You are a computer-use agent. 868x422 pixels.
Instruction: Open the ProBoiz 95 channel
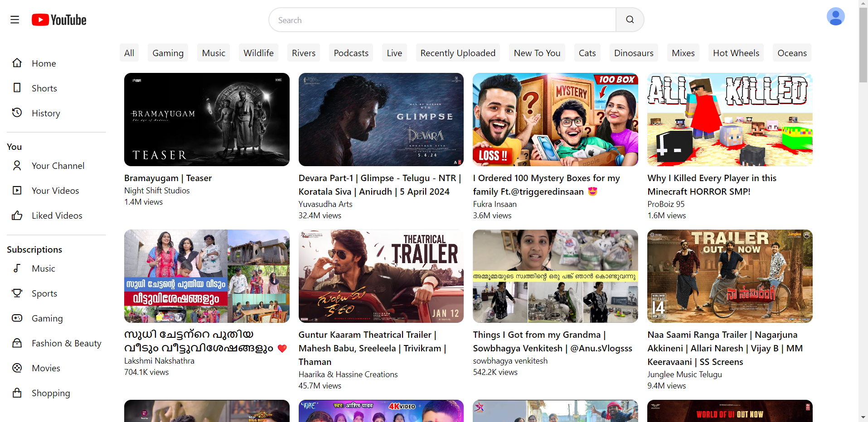pos(666,204)
